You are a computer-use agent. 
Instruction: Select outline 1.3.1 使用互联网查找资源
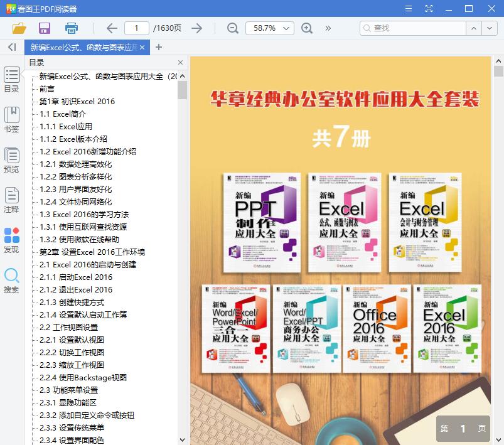(x=83, y=227)
